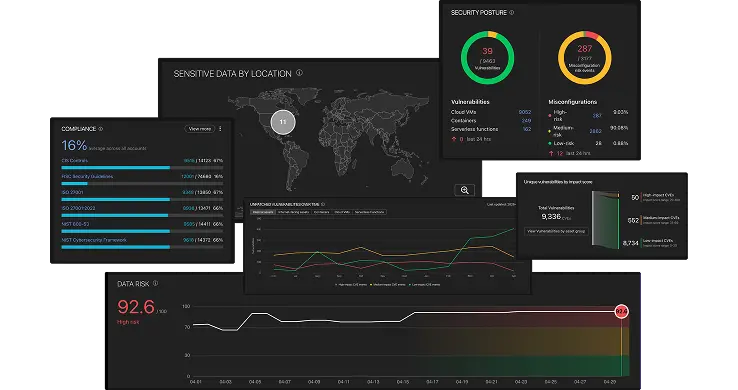Screen dimensions: 738x390
Task: Click the map zoom magnifier icon
Action: pos(465,190)
